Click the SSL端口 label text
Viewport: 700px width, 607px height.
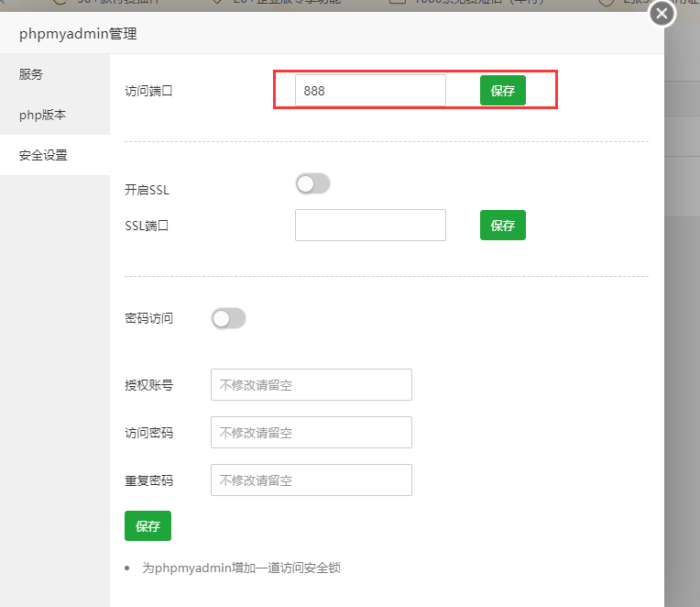coord(147,226)
